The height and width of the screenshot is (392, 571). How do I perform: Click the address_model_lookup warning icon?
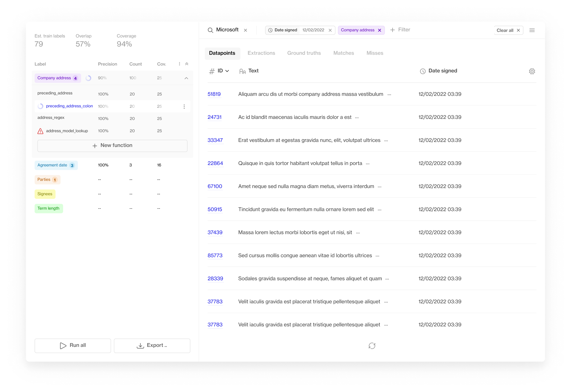coord(40,131)
